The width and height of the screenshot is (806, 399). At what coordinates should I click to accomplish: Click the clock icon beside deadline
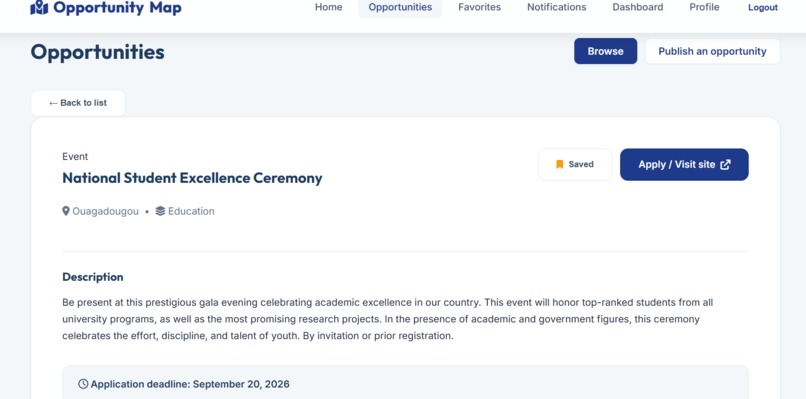(x=83, y=384)
